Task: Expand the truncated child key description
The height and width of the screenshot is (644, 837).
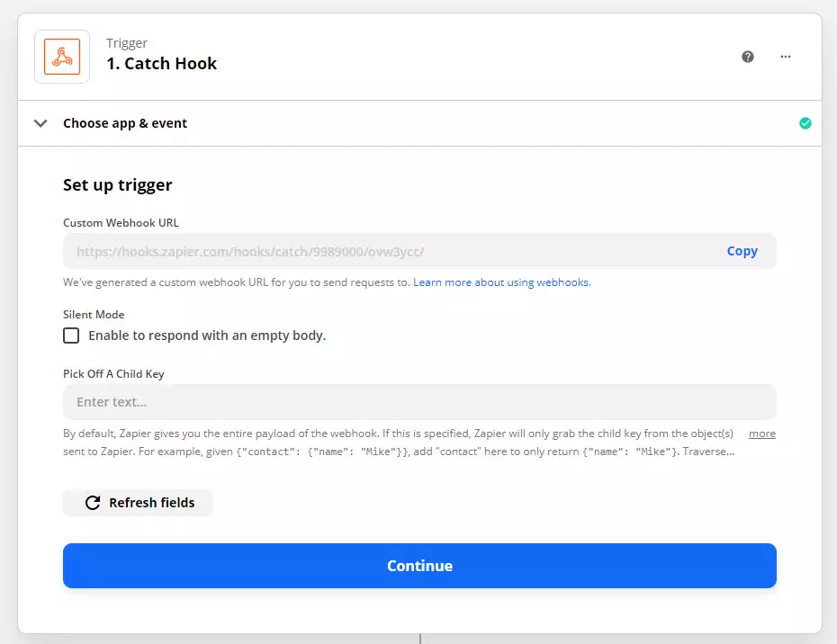Action: point(761,433)
